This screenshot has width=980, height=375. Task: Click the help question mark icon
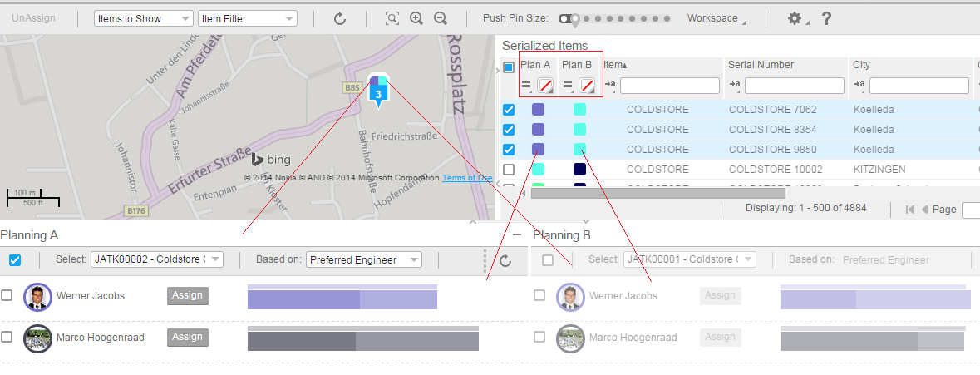click(826, 18)
